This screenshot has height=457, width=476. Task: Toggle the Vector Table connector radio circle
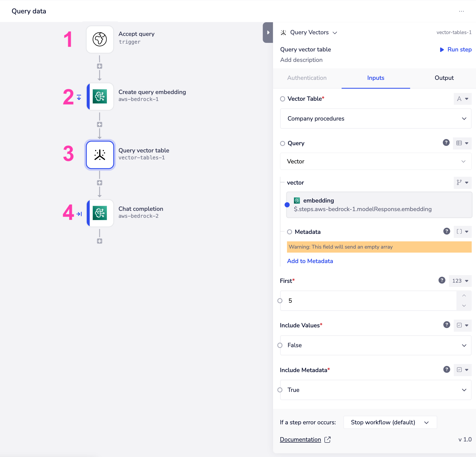282,99
